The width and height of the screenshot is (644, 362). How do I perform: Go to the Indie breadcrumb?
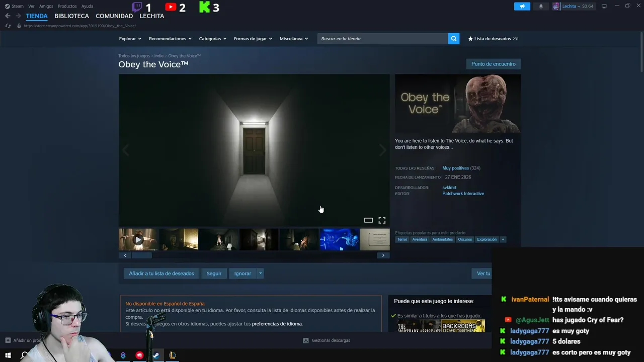(x=159, y=56)
